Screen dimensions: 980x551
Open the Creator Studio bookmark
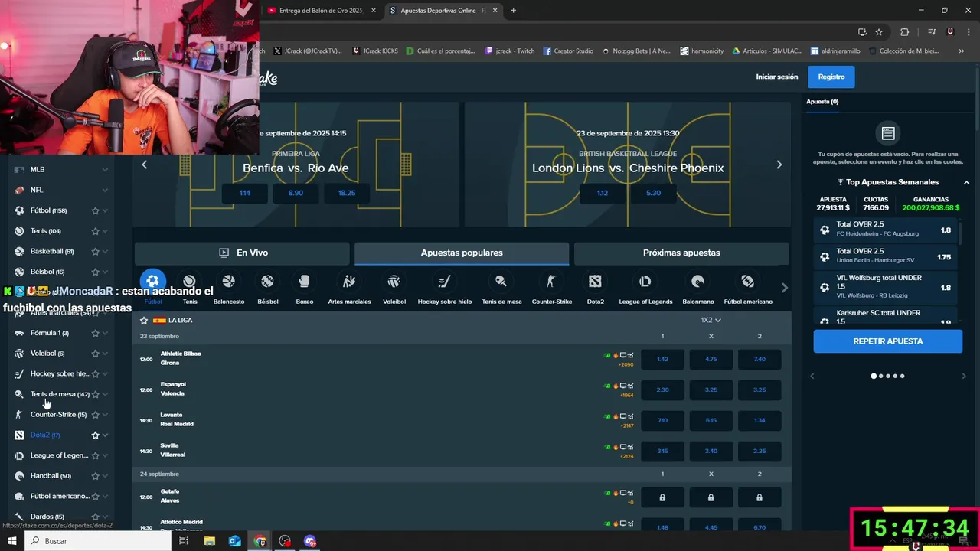coord(568,51)
